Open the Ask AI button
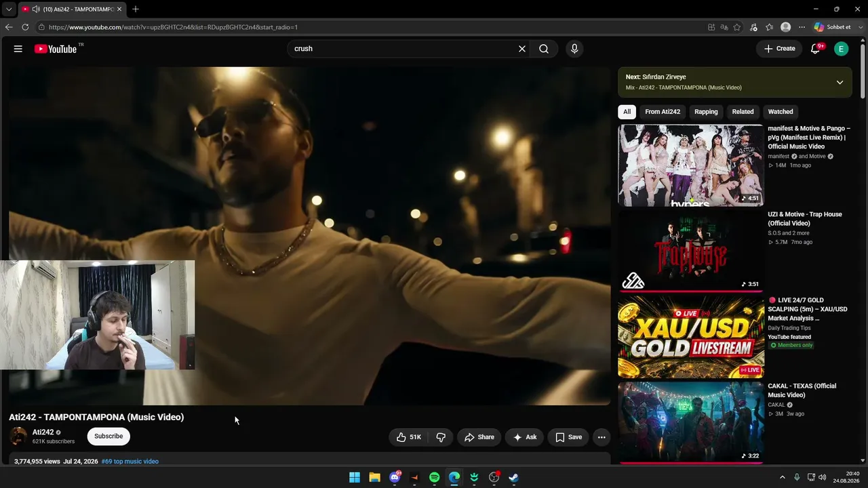The height and width of the screenshot is (488, 868). pyautogui.click(x=524, y=437)
